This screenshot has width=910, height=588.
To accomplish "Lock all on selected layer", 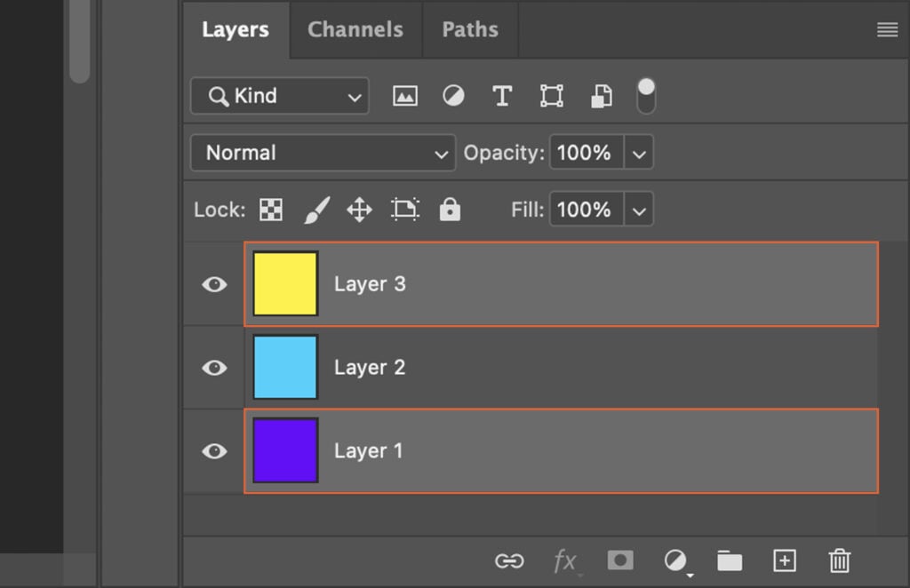I will (x=451, y=210).
